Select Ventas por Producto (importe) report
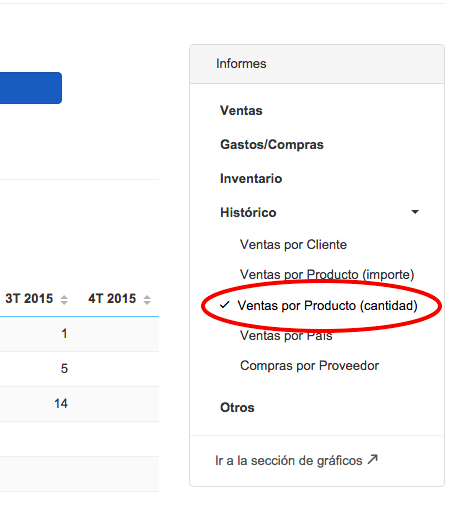 [327, 274]
